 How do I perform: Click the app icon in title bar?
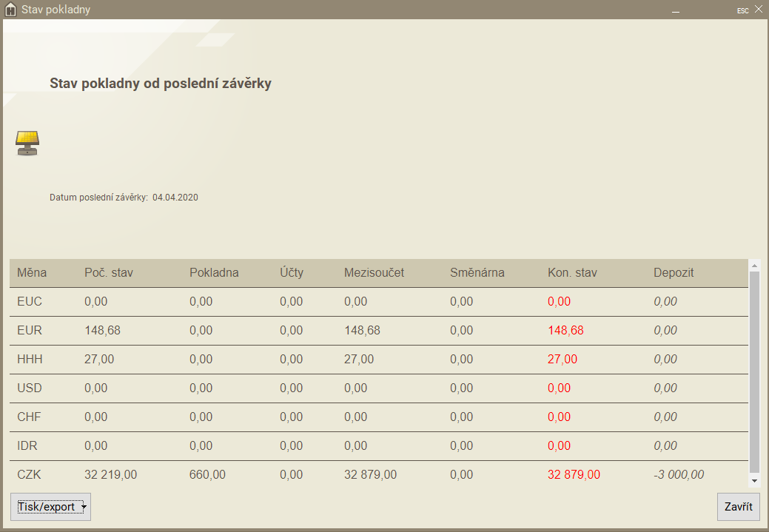point(10,10)
